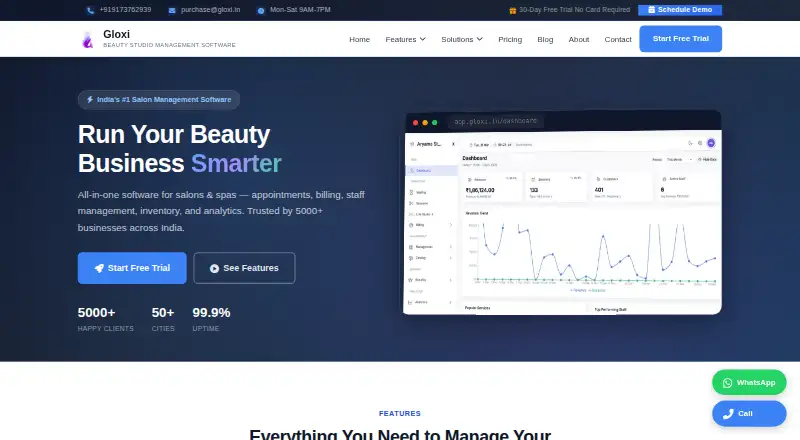Click 30-Day Free Trial No Card Required
This screenshot has height=440, width=800.
pyautogui.click(x=574, y=10)
